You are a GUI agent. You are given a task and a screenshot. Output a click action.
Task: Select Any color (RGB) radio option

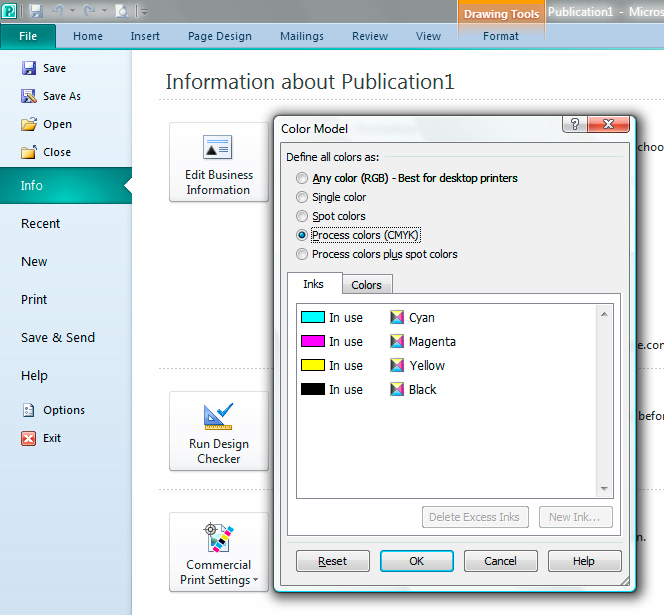coord(303,178)
